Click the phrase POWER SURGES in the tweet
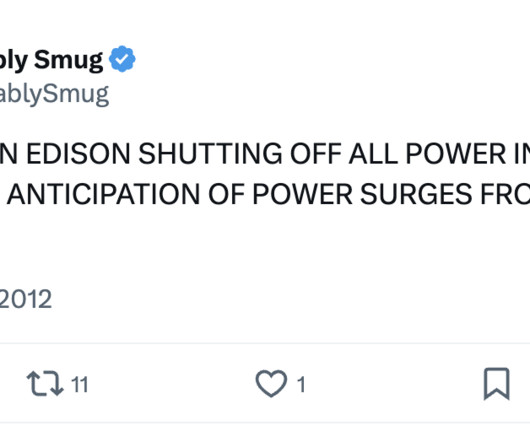 coord(362,195)
